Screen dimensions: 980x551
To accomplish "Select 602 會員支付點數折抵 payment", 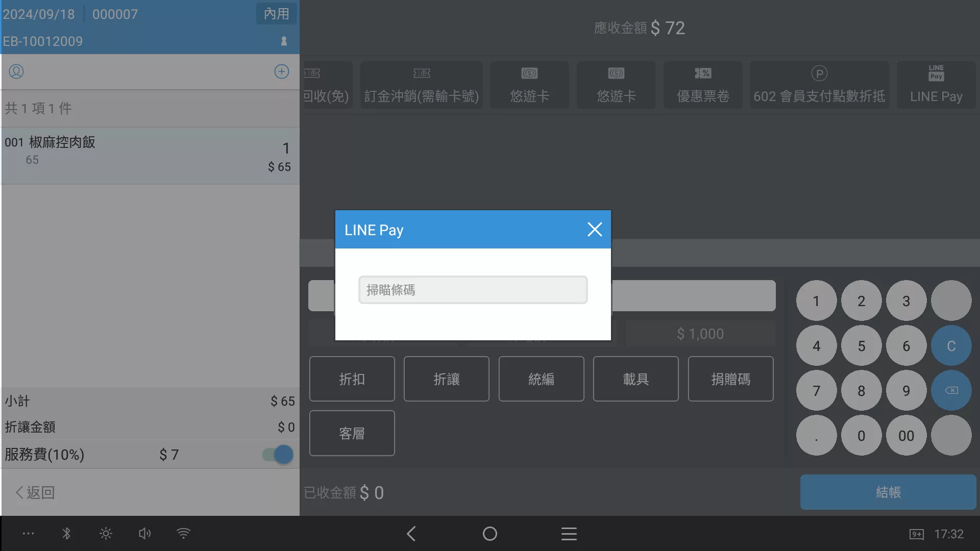I will [x=819, y=85].
